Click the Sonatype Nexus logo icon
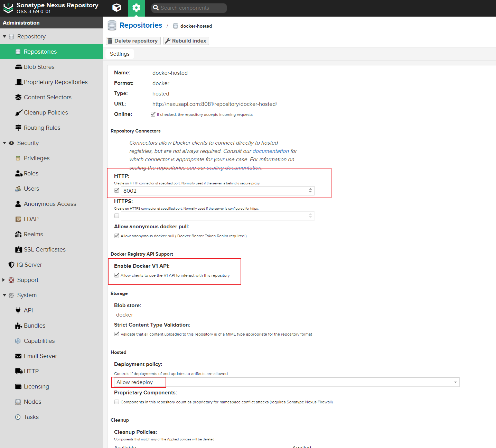Viewport: 496px width, 448px height. point(8,8)
